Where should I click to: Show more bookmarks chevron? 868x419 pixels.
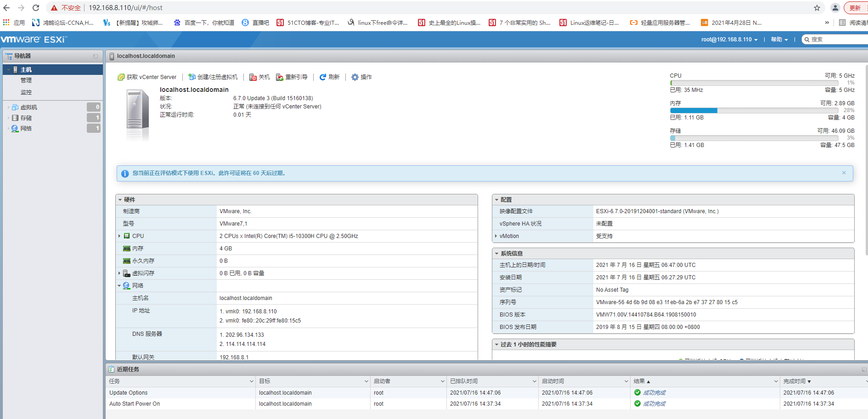(827, 23)
